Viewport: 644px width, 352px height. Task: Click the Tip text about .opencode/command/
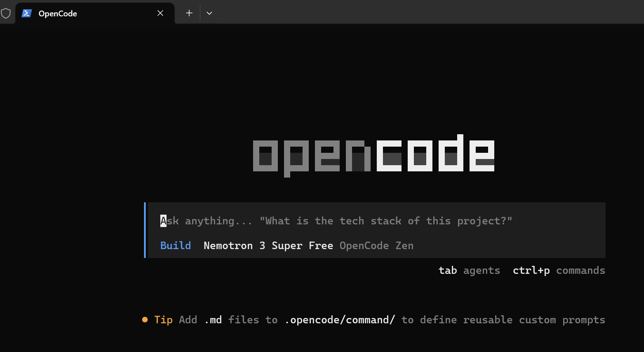[x=380, y=320]
